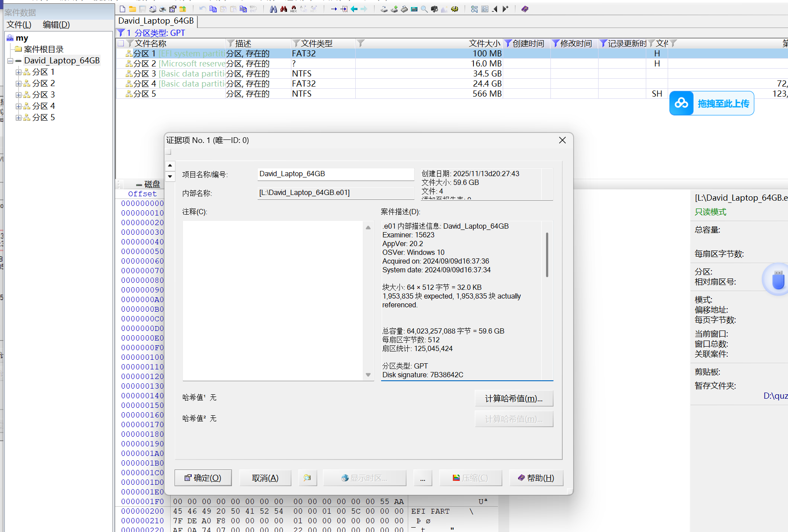
Task: Select the David_Laptop_64GB tab
Action: [156, 21]
